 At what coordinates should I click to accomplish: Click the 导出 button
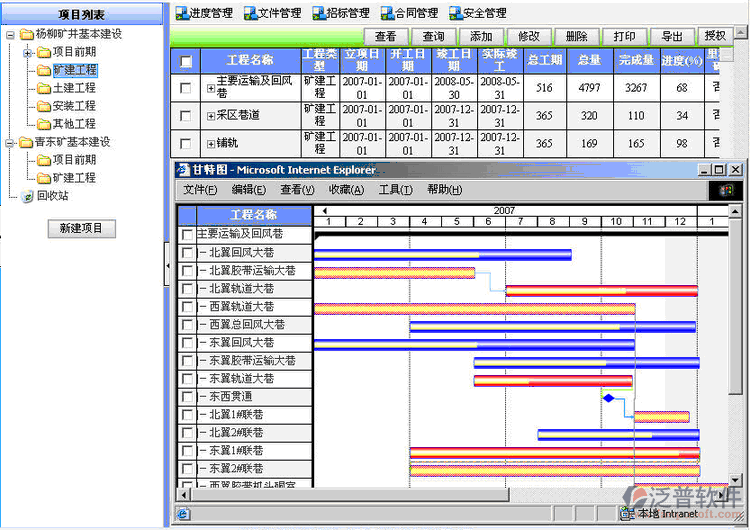(672, 36)
